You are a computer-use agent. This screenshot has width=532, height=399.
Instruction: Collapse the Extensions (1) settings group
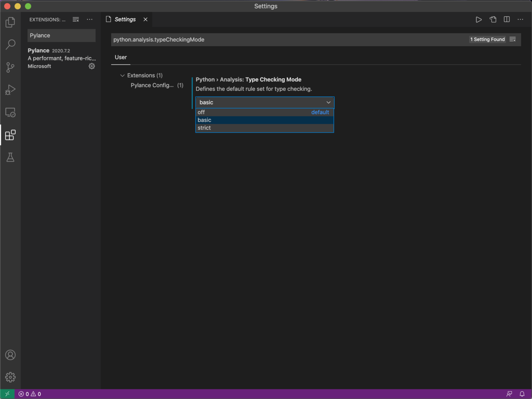(x=122, y=76)
